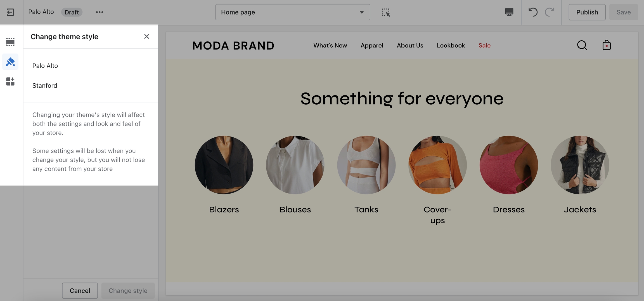The image size is (644, 301).
Task: Undo the last change
Action: pos(533,12)
